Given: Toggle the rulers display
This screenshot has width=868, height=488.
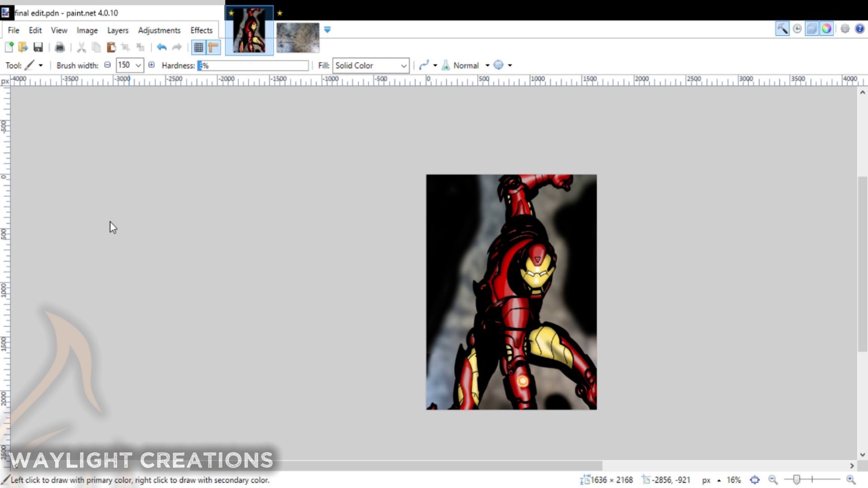Looking at the screenshot, I should (x=213, y=47).
